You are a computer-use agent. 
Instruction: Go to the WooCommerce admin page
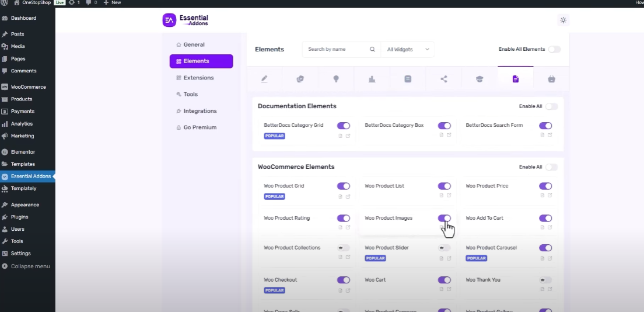[x=28, y=87]
